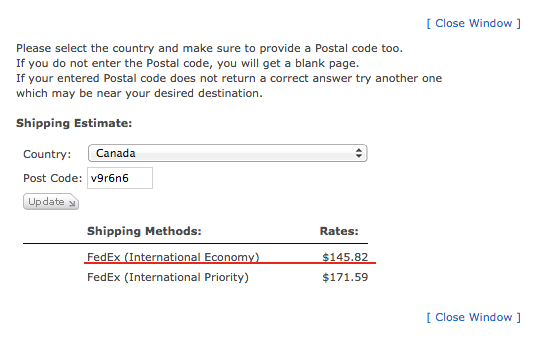Viewport: 544px width, 361px height.
Task: Click the Country field label
Action: (47, 154)
